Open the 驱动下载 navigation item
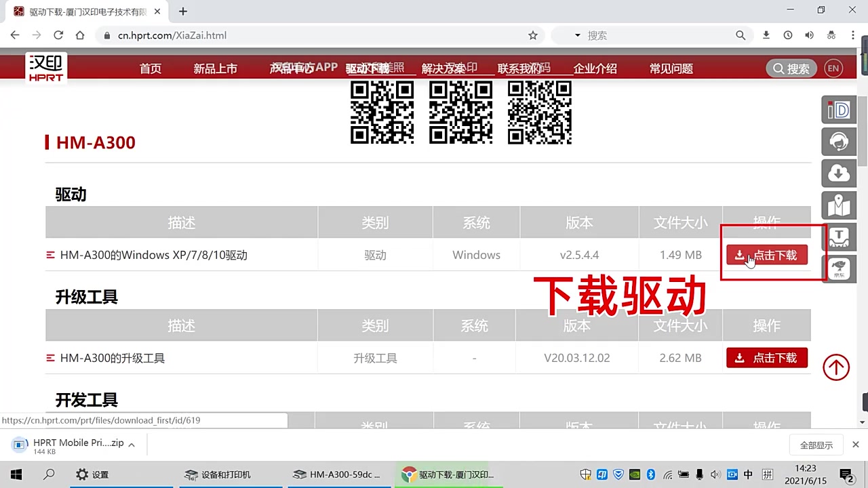The image size is (868, 488). pos(368,68)
